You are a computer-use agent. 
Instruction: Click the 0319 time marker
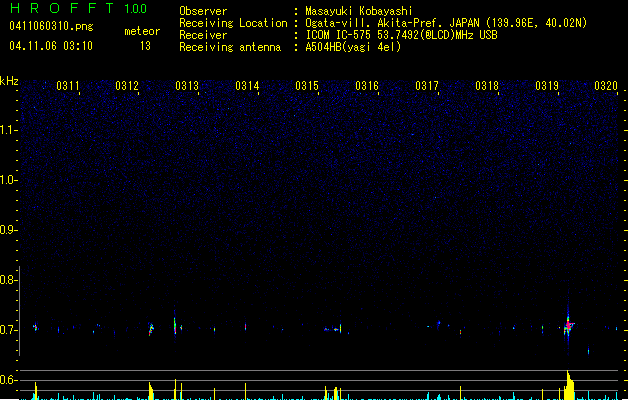(x=547, y=86)
